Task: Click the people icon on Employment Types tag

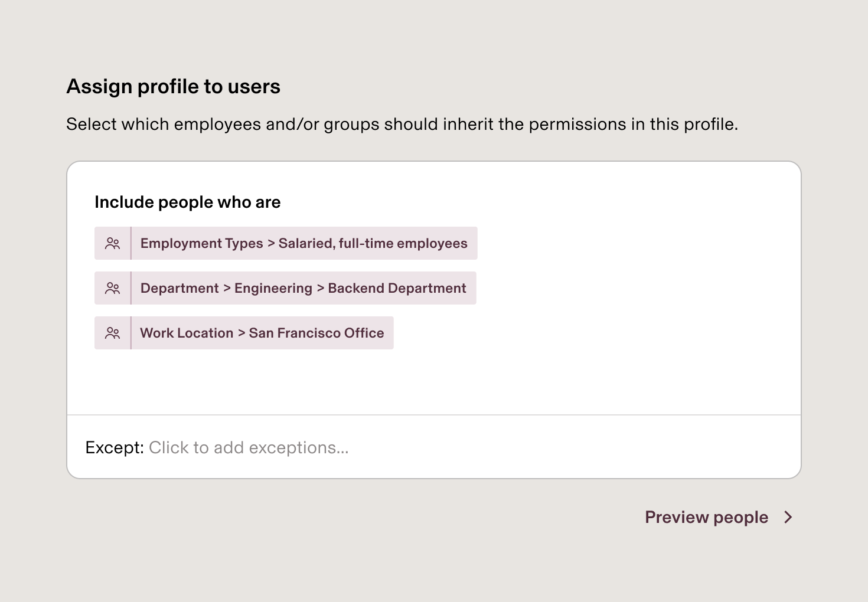Action: click(x=112, y=243)
